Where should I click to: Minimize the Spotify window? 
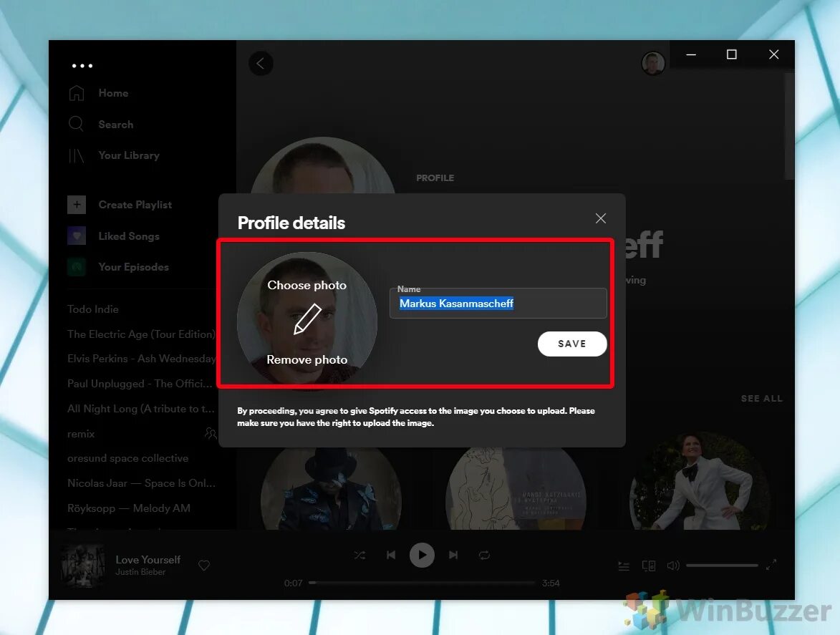(x=691, y=54)
